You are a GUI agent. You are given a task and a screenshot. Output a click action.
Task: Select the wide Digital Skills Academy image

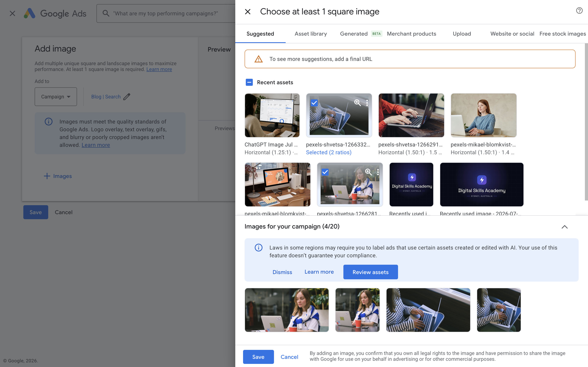(482, 184)
